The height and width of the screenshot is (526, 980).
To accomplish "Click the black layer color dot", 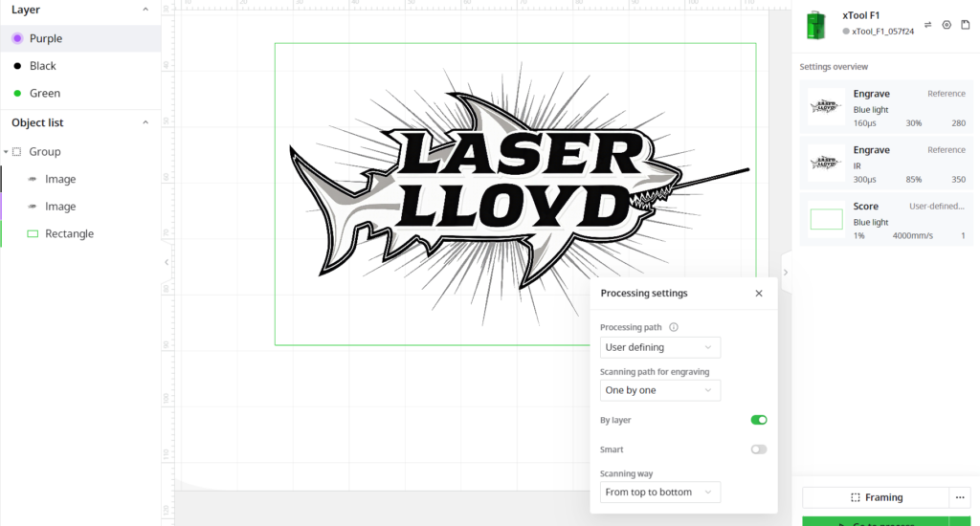I will [17, 66].
